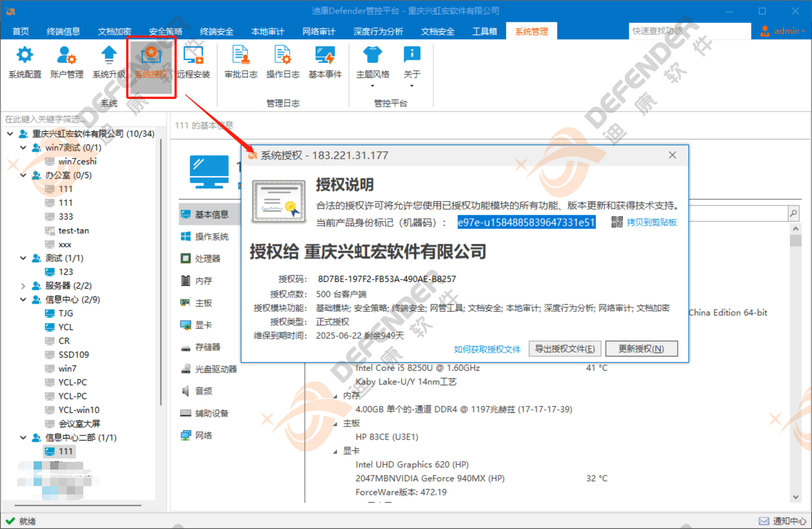Screen dimensions: 812x529
Task: Open the 深度行为分析 tab
Action: (x=378, y=31)
